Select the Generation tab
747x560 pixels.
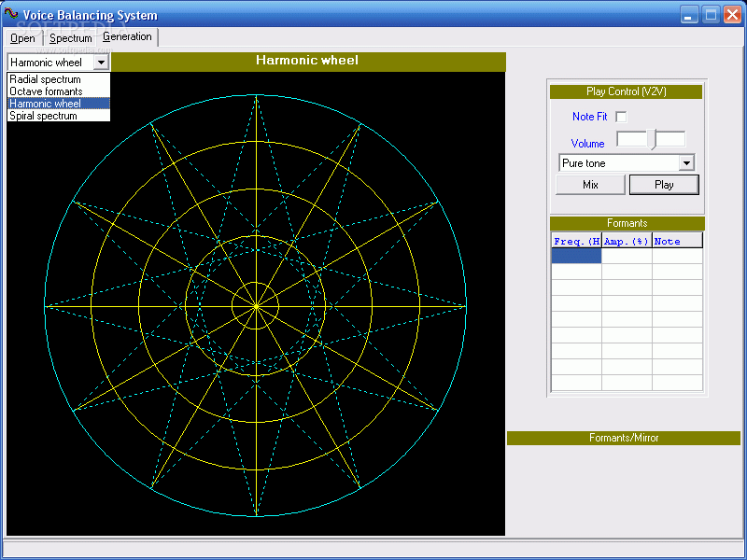tap(127, 36)
